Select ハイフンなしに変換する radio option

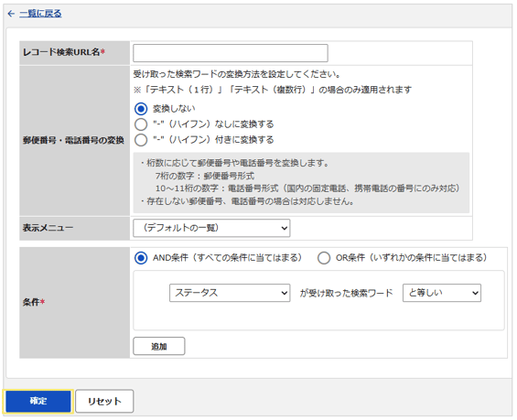click(141, 124)
